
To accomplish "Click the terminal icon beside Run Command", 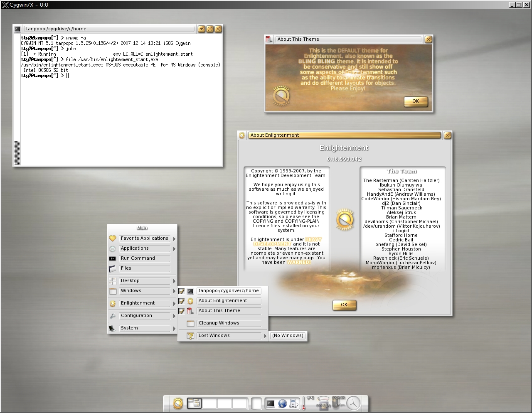I will pos(113,258).
